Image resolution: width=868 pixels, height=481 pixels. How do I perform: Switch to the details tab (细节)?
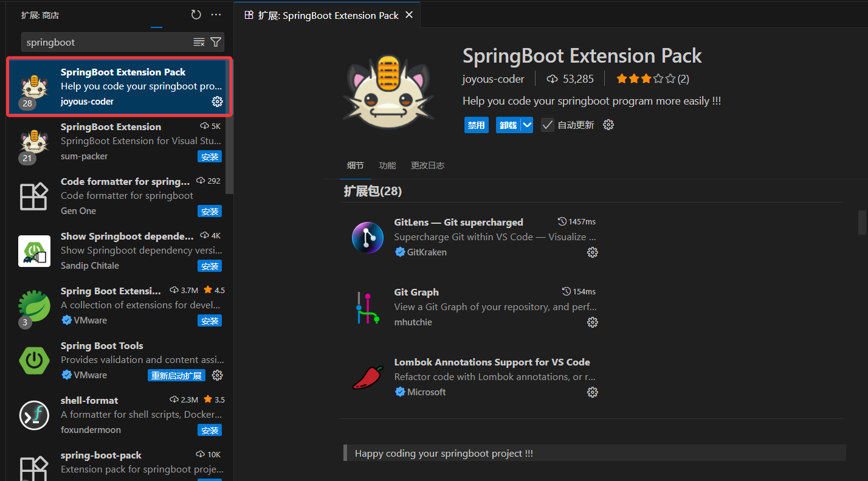356,165
